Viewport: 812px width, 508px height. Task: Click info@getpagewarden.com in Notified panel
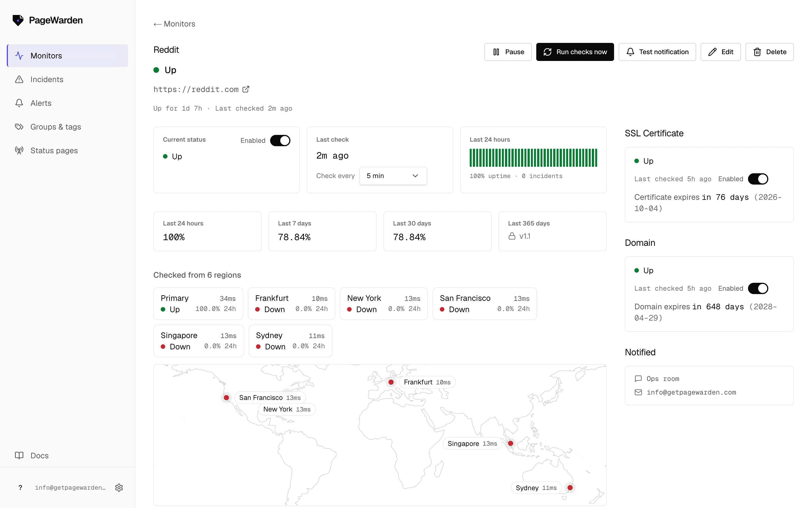(x=691, y=392)
